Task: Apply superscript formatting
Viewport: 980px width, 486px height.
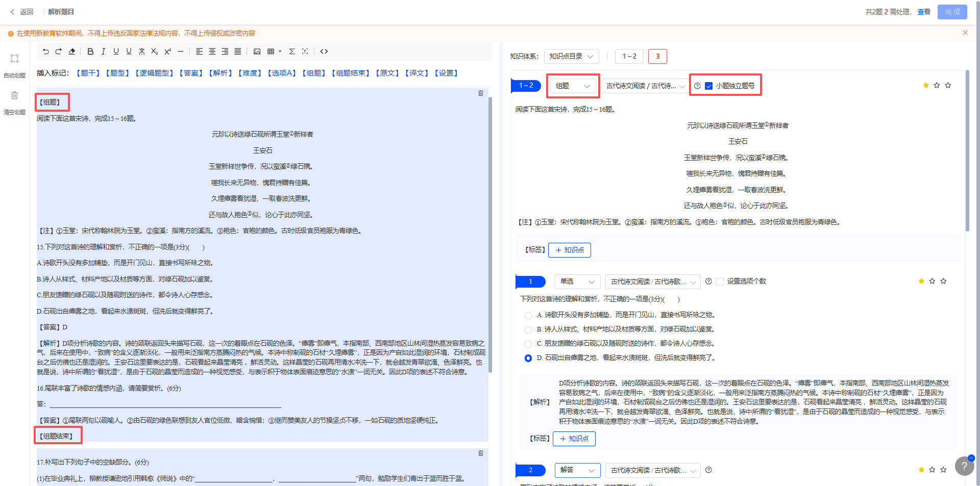Action: (167, 52)
